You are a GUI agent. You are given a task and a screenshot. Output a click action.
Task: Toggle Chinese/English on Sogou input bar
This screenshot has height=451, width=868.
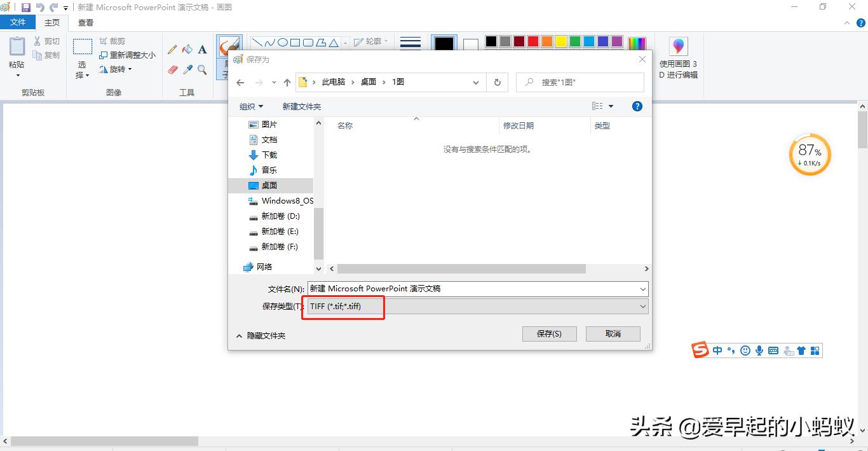point(717,350)
